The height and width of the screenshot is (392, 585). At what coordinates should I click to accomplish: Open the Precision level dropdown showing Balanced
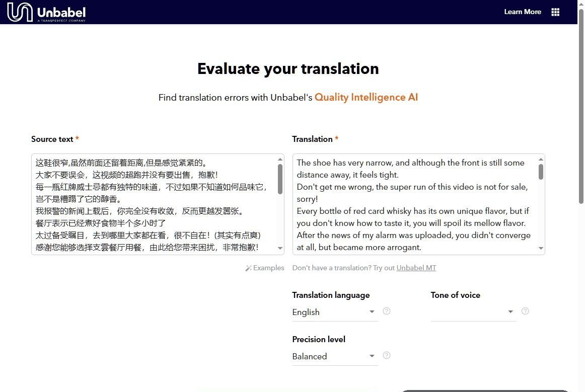(x=335, y=357)
